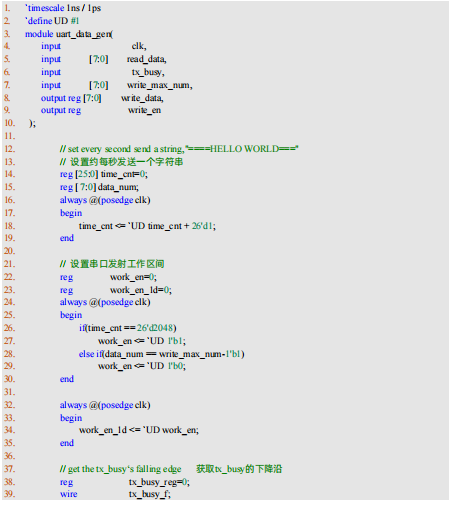Click the begin keyword on line 17

[x=71, y=213]
